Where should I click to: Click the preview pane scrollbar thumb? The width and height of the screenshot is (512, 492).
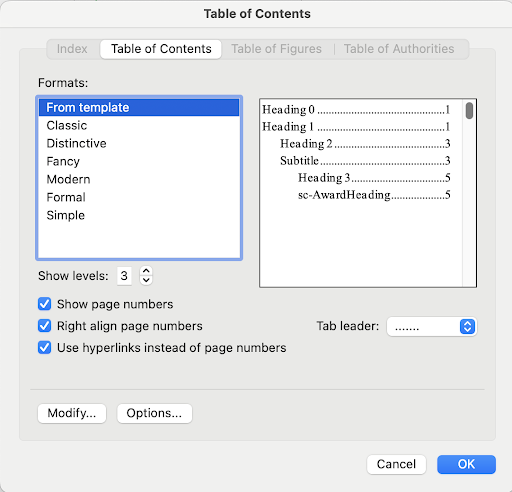469,111
